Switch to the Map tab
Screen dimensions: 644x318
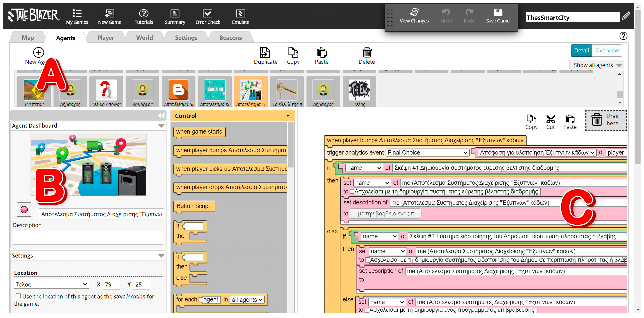click(27, 38)
